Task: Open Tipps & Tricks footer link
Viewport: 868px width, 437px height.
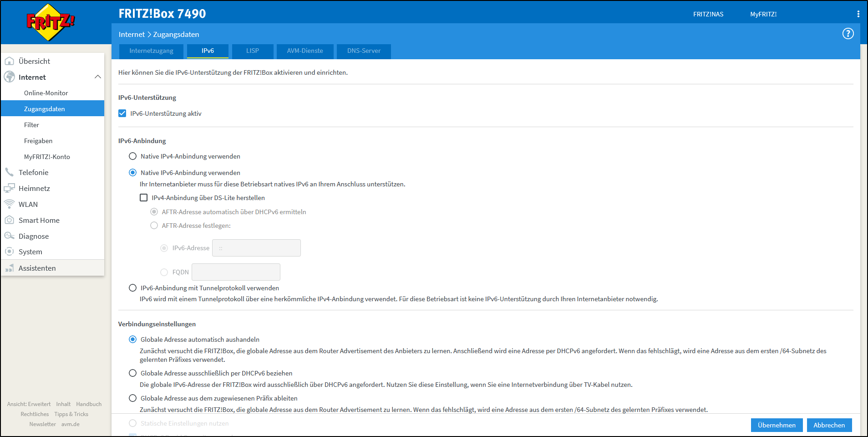Action: point(71,414)
